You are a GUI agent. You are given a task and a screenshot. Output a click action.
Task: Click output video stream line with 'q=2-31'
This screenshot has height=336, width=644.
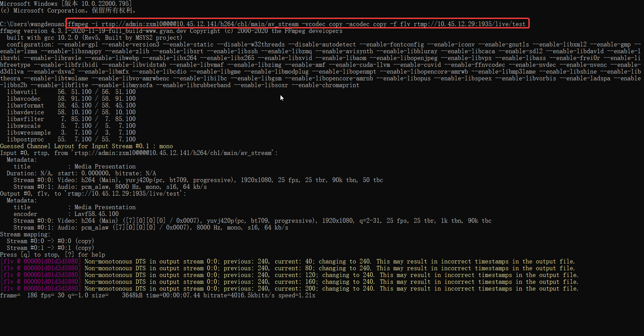pos(253,221)
